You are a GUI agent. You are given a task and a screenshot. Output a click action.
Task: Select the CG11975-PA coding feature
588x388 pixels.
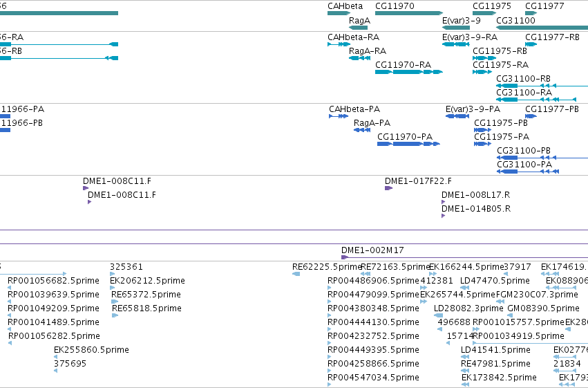[482, 144]
